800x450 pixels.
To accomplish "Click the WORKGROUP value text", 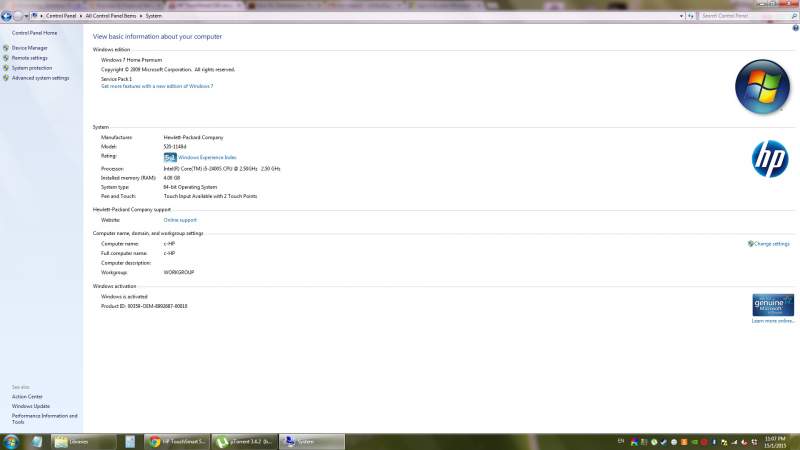I will tap(179, 272).
